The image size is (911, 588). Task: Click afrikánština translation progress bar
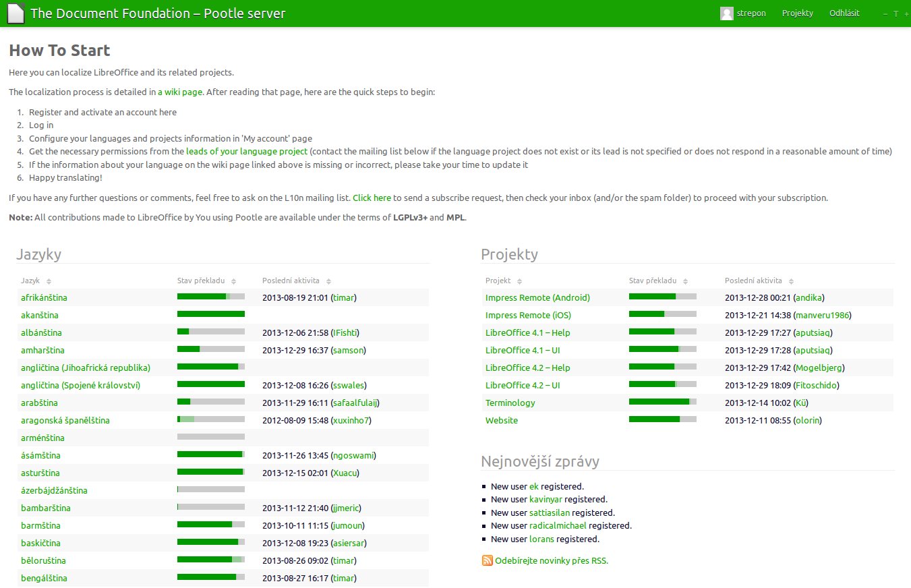[x=211, y=296]
